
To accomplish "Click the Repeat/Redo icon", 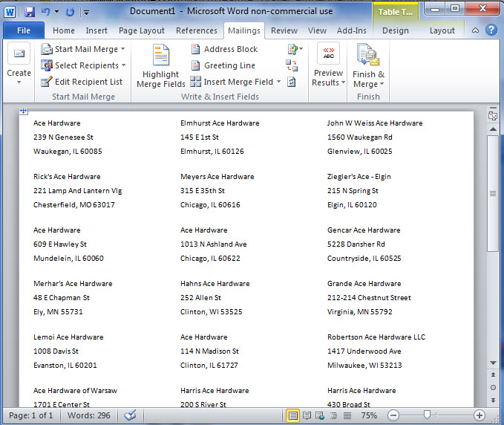I will click(70, 12).
